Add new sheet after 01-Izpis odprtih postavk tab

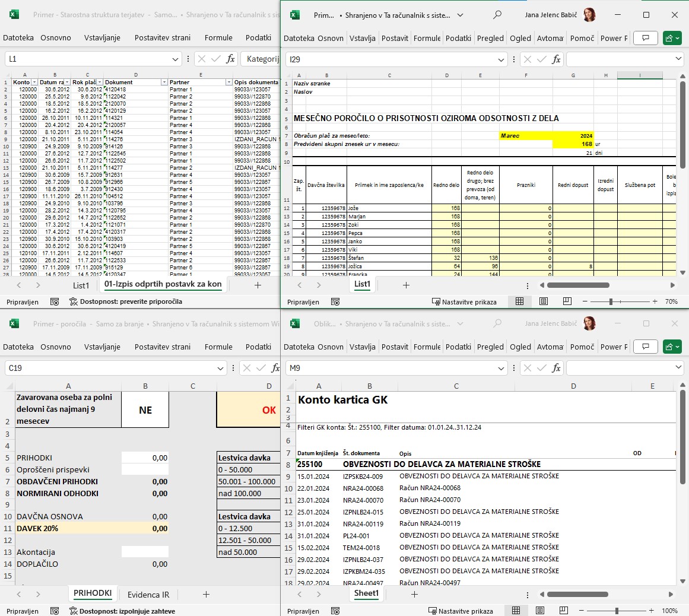pos(258,285)
